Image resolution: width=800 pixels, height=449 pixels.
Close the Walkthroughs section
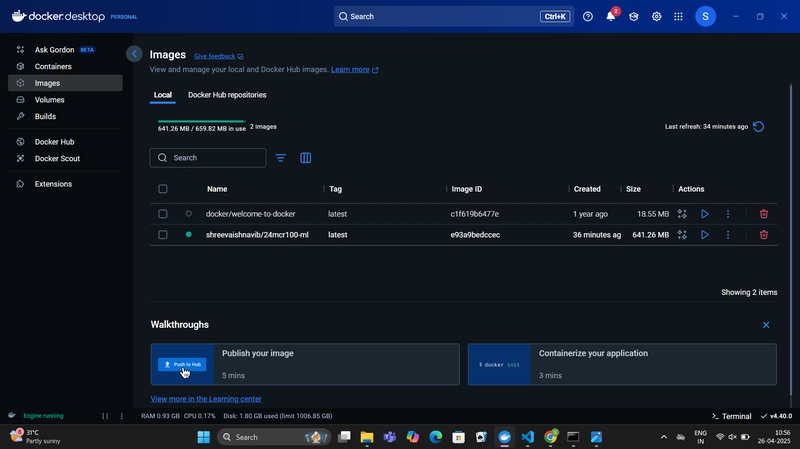[766, 325]
